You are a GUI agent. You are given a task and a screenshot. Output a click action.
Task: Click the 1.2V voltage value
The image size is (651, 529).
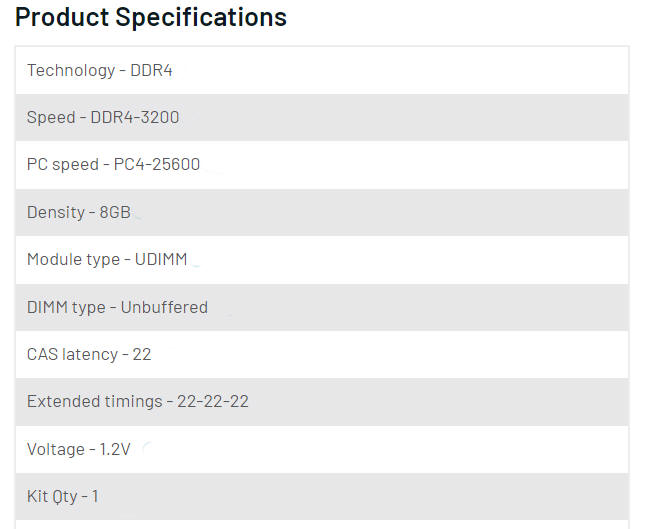(x=115, y=449)
